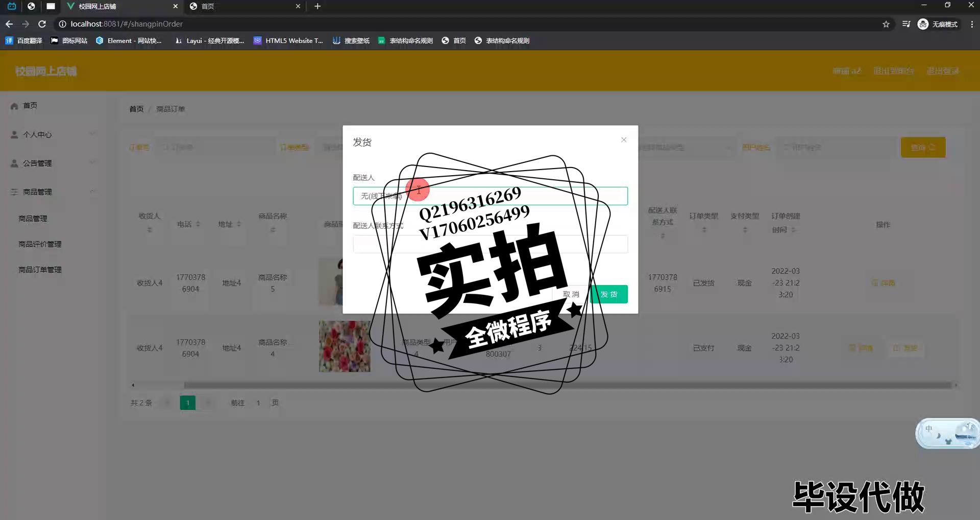Click the pagination jump-to page input
Image resolution: width=980 pixels, height=520 pixels.
pos(258,403)
